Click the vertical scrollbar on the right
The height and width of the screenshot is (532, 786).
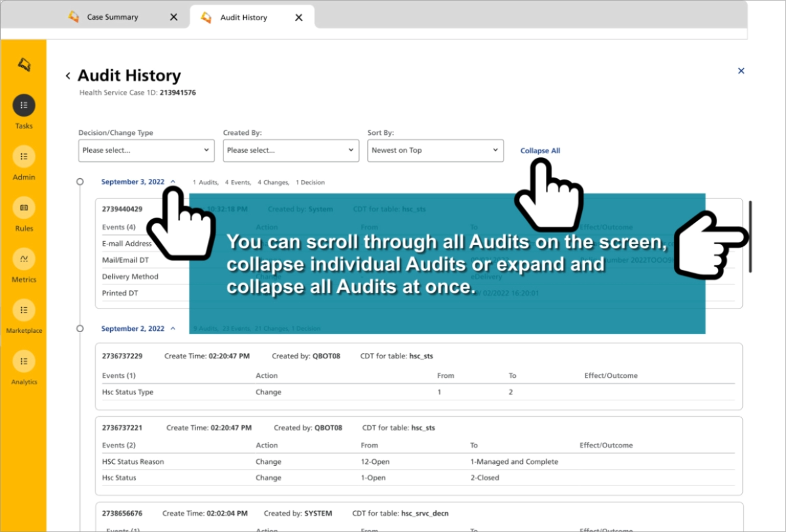click(x=751, y=236)
